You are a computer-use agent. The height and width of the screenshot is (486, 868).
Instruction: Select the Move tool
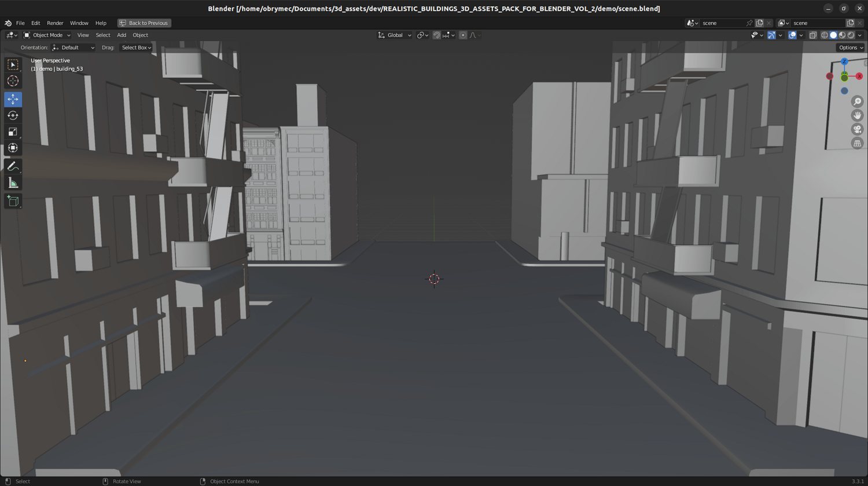(x=13, y=100)
